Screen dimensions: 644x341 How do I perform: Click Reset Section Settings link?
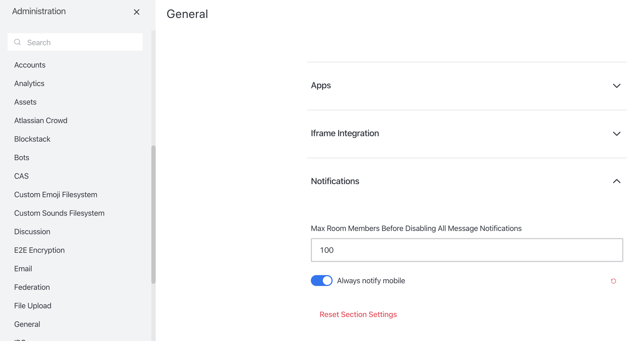pyautogui.click(x=358, y=314)
